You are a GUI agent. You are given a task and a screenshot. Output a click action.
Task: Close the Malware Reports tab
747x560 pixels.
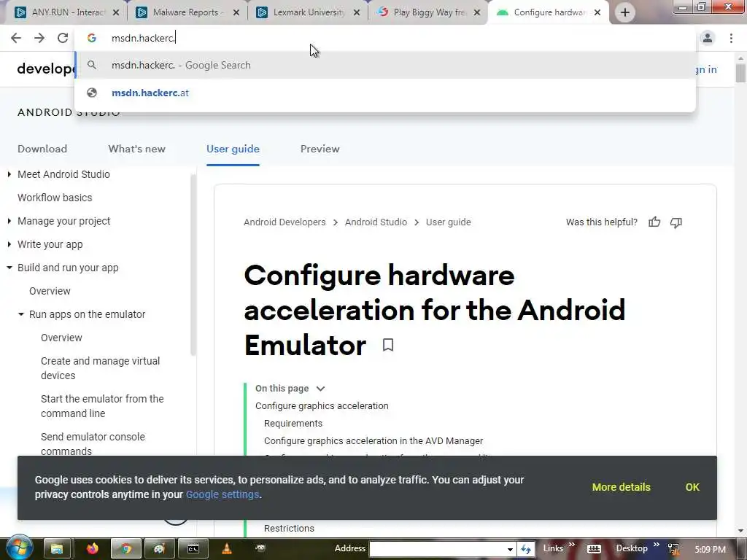click(236, 12)
